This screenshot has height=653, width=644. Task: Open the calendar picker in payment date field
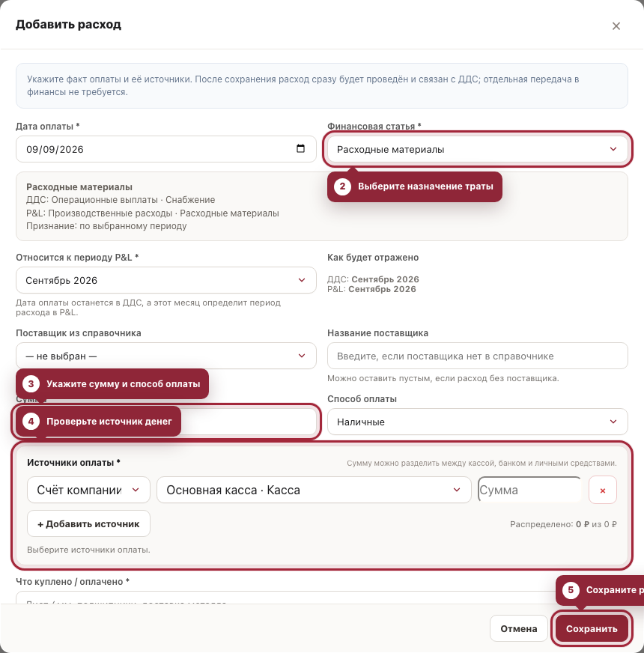tap(300, 149)
